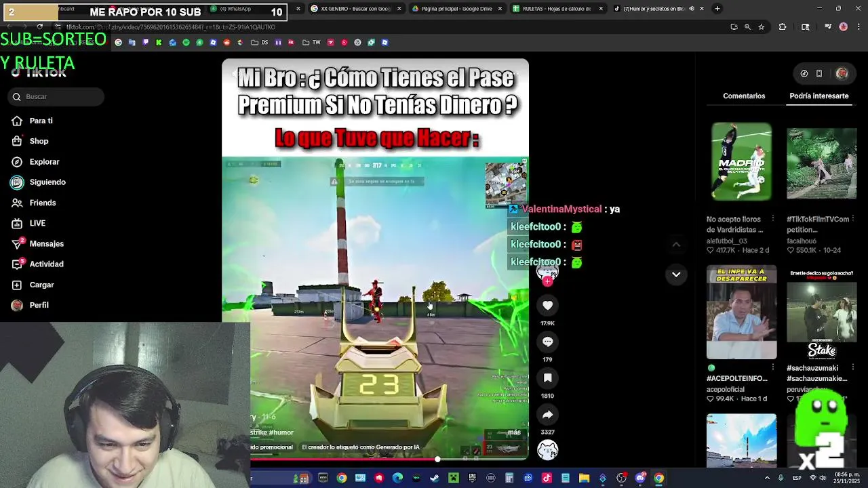Click the coins icon near the top-right avatar
The image size is (868, 488).
[804, 73]
